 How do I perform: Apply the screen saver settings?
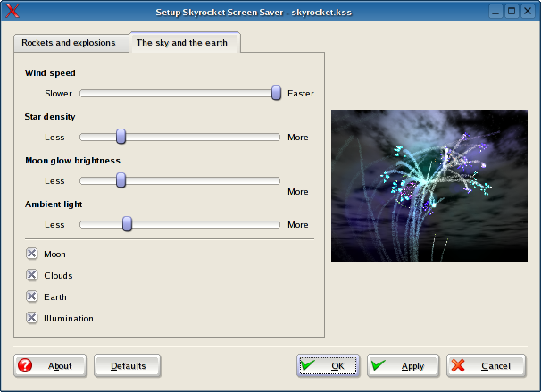[x=403, y=366]
